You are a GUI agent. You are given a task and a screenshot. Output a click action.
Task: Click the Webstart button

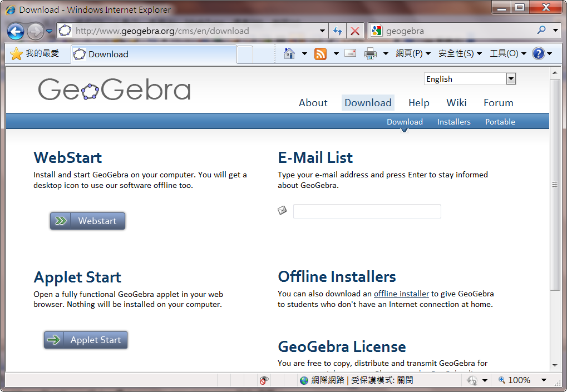click(87, 221)
